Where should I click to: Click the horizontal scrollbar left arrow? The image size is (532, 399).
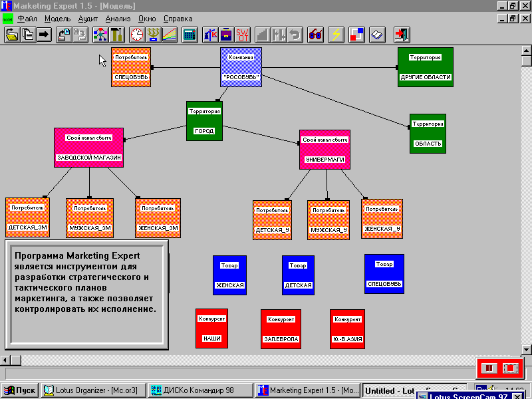tap(5, 360)
